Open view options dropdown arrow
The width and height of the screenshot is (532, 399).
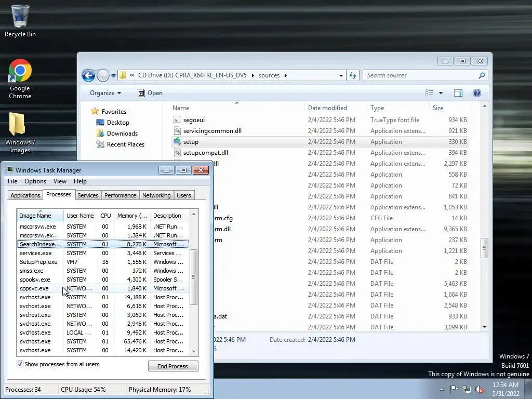point(441,93)
